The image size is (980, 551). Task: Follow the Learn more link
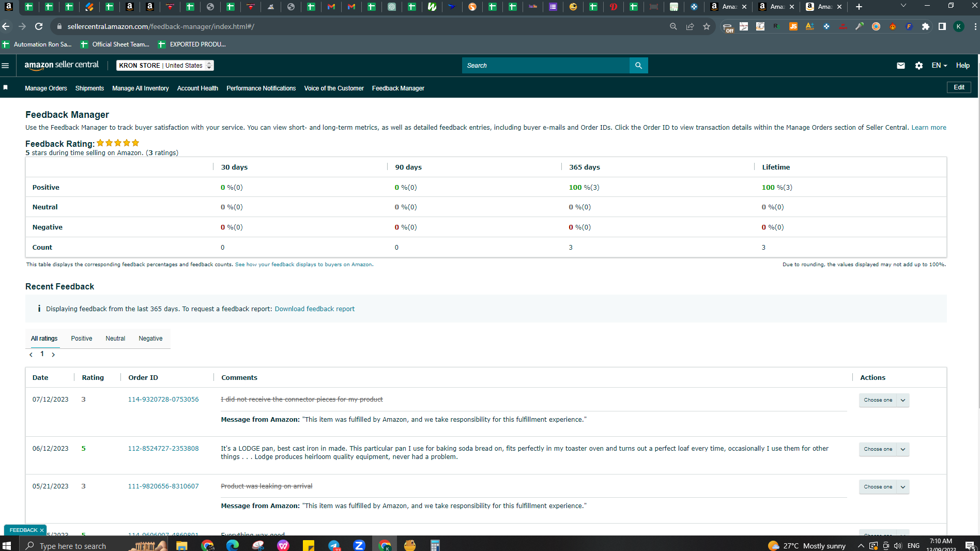click(x=928, y=128)
